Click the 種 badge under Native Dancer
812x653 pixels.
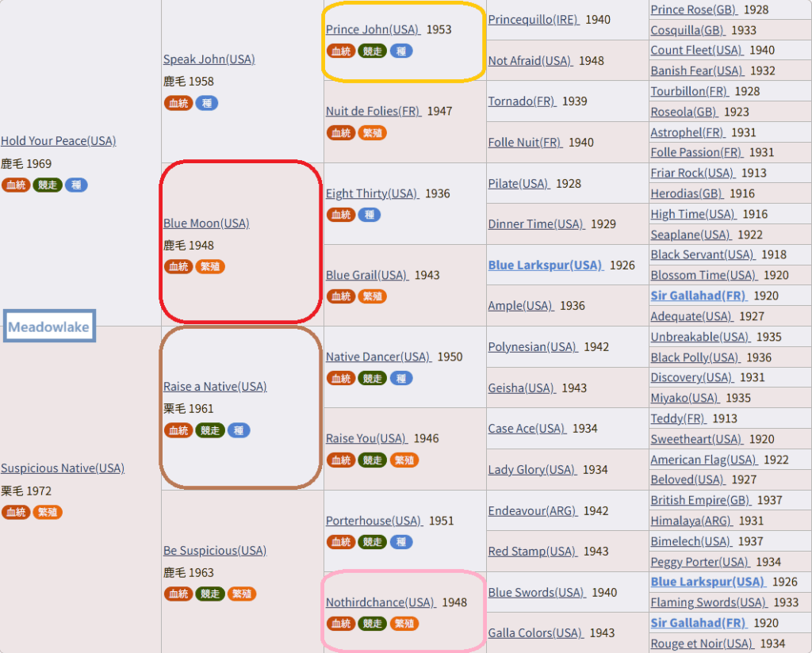click(x=401, y=379)
